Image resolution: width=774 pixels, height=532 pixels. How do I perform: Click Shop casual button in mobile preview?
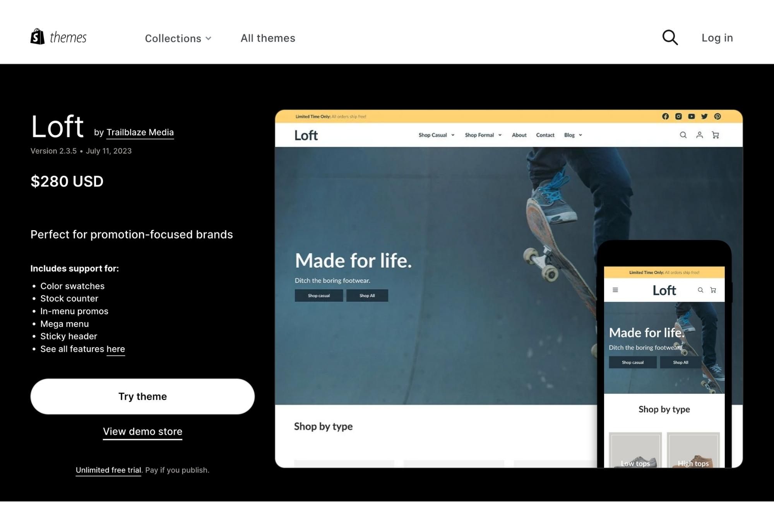pos(633,363)
